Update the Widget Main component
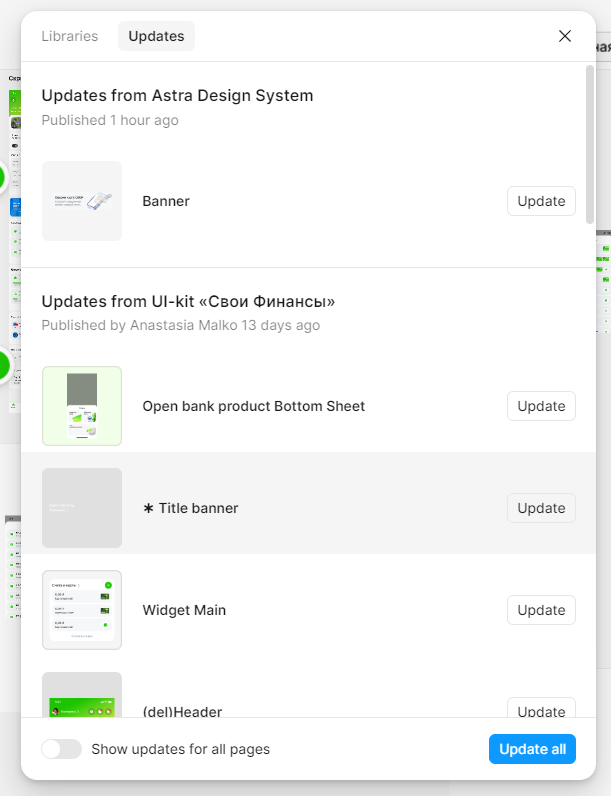The width and height of the screenshot is (611, 796). pos(541,610)
